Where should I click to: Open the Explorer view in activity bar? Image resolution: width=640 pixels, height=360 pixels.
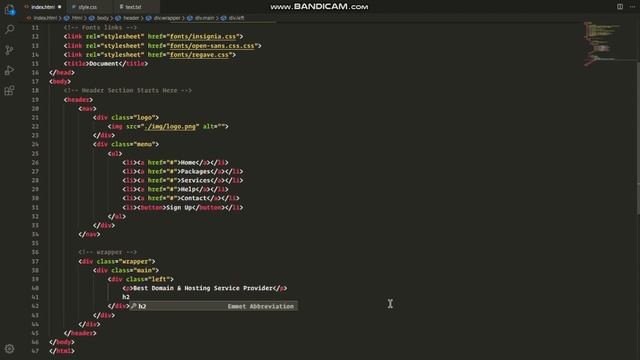pos(9,9)
